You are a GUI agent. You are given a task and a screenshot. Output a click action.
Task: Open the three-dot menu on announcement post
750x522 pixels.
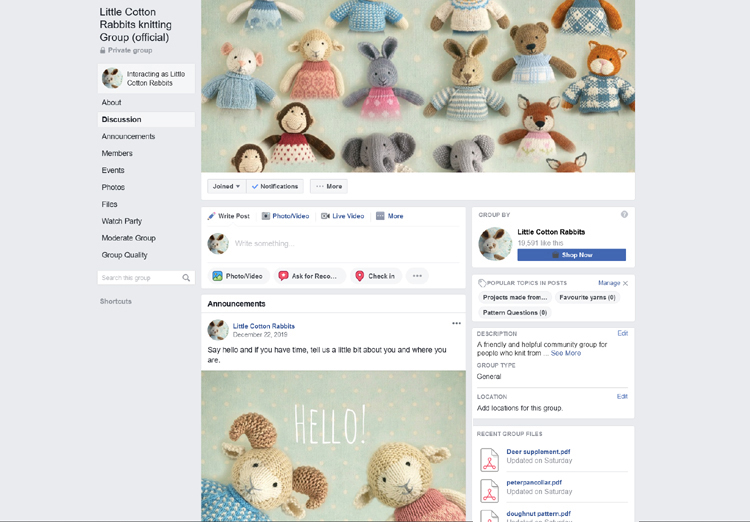[x=456, y=323]
